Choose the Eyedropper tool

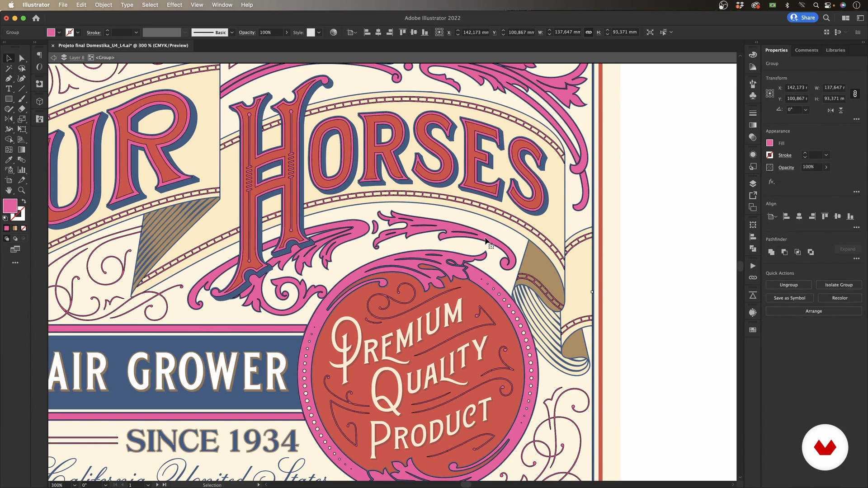[x=9, y=160]
